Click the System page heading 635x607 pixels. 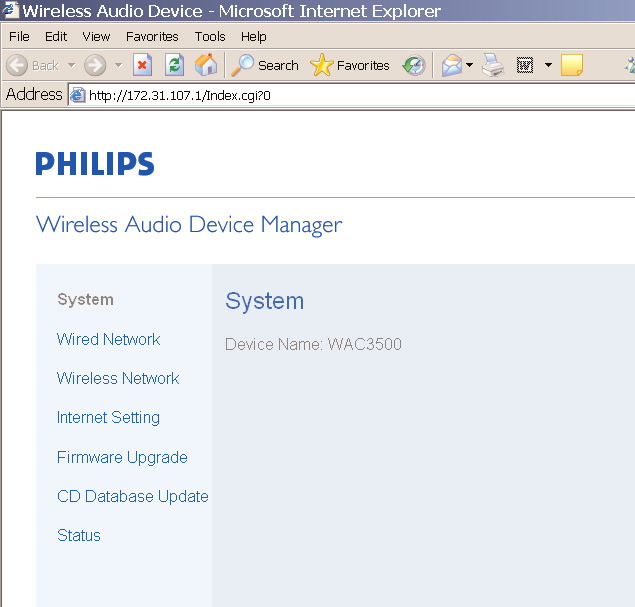264,301
